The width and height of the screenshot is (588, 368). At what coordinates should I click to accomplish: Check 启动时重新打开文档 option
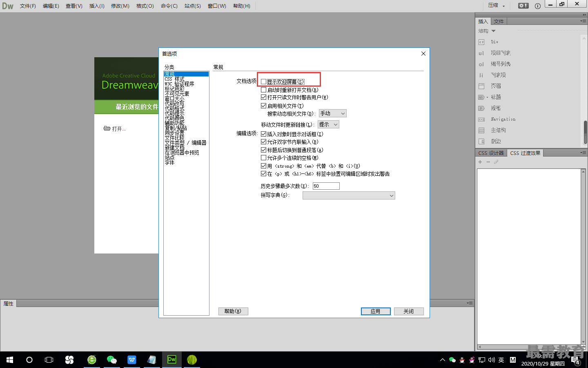[x=264, y=90]
